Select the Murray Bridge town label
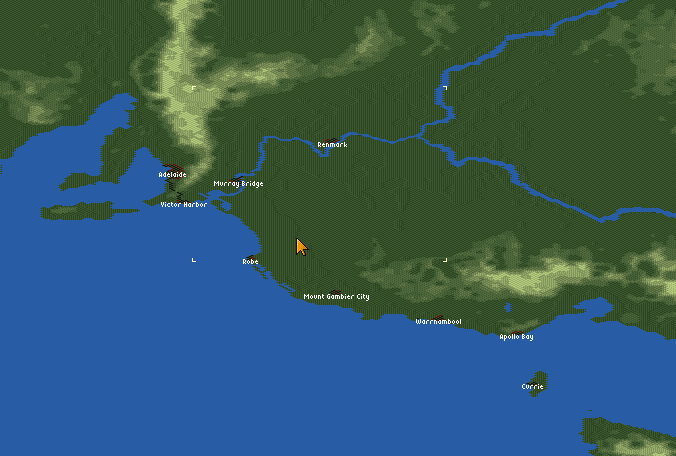Screen dimensions: 676x456 (238, 184)
